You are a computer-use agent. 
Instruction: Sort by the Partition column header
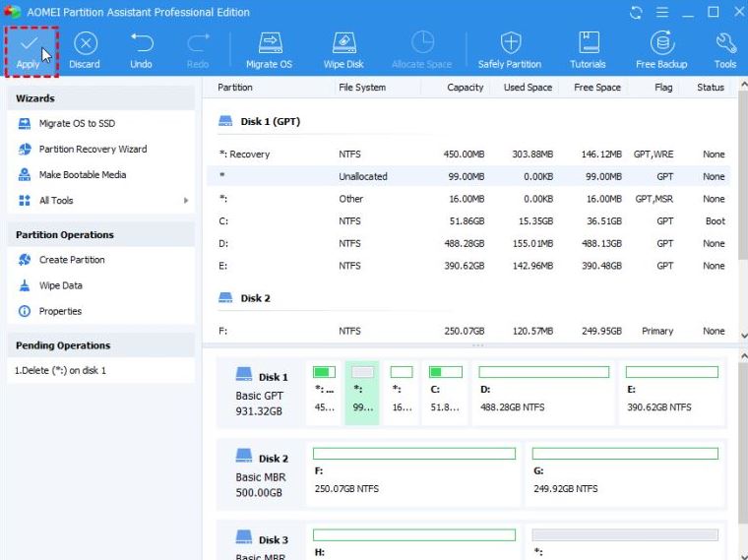(234, 88)
